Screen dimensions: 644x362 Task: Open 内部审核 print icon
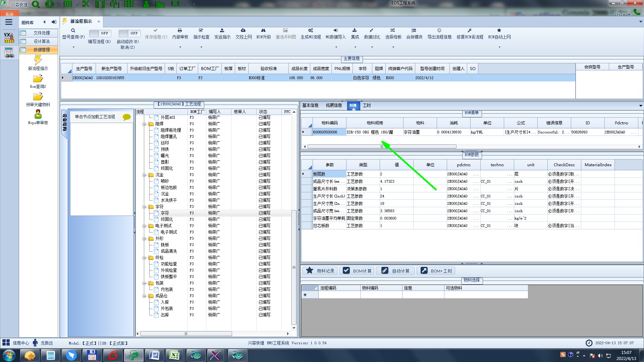(180, 31)
